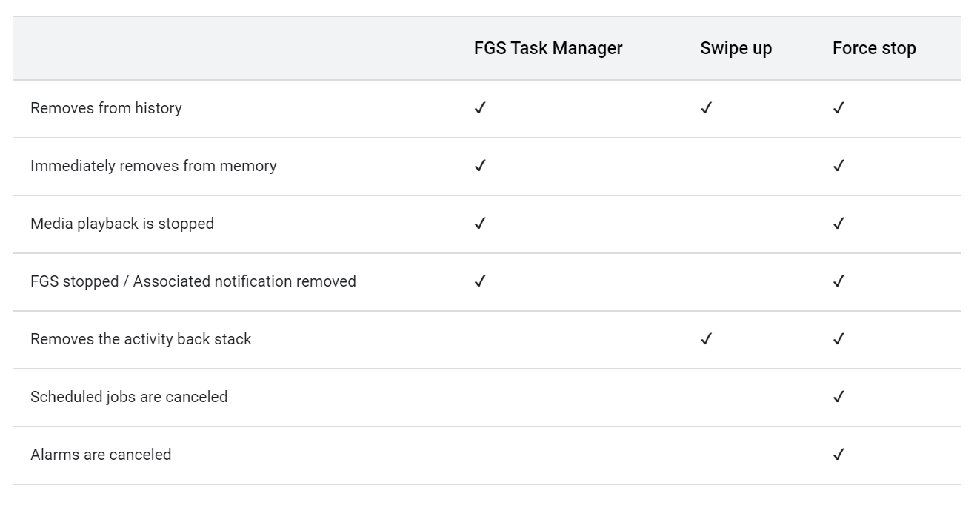Click Force stop checkmark for Media playback row

839,224
